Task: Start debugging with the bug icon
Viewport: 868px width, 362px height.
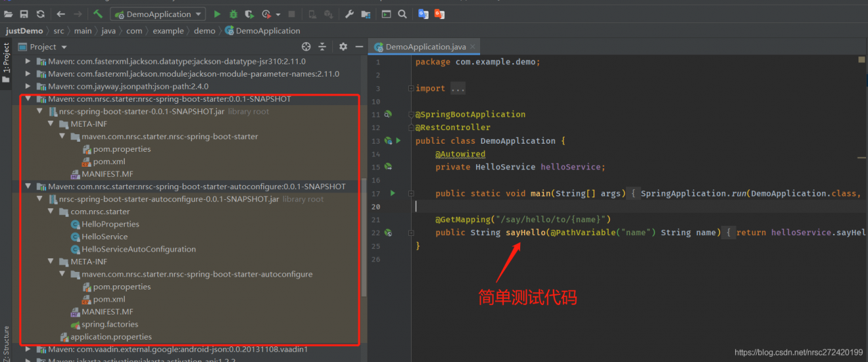Action: (234, 14)
